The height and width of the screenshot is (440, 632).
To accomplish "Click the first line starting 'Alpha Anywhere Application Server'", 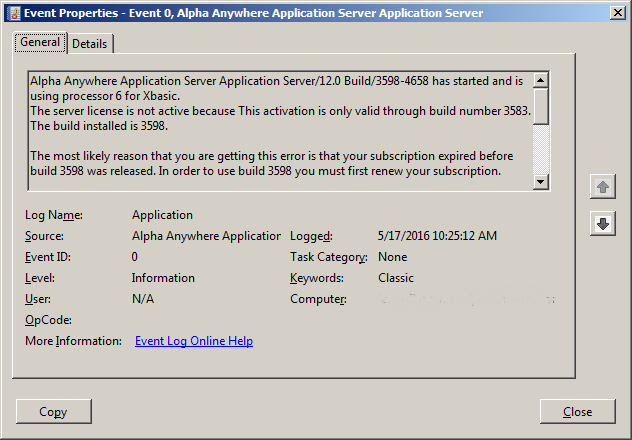I will pos(276,81).
